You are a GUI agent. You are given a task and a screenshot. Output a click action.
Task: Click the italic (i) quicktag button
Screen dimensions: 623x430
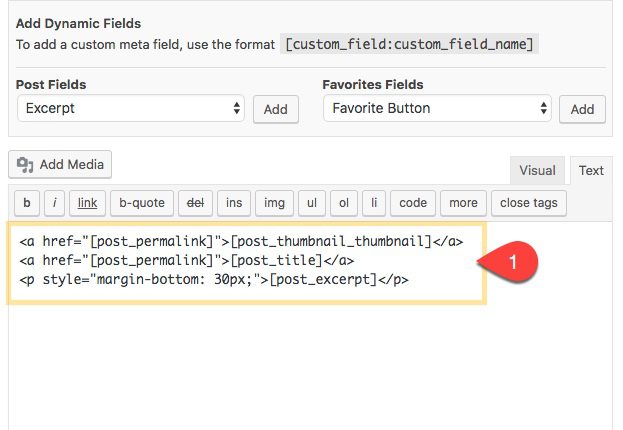click(x=54, y=203)
